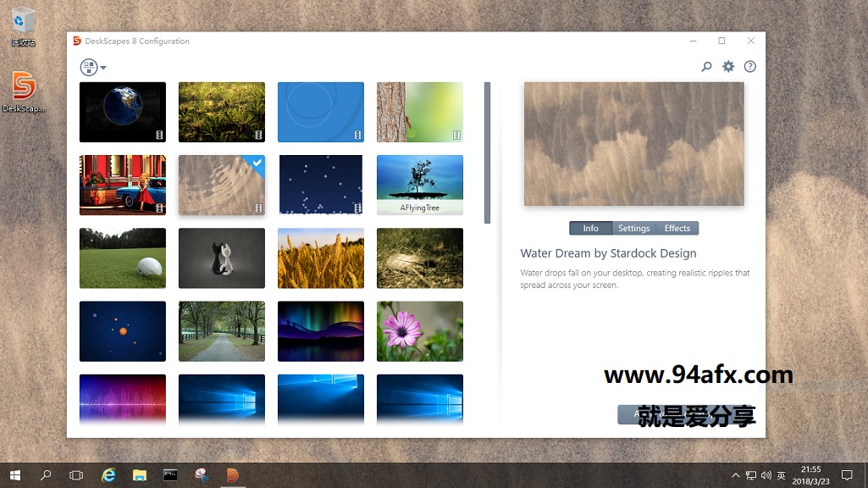Image resolution: width=868 pixels, height=488 pixels.
Task: Open the command prompt taskbar icon
Action: coord(170,475)
